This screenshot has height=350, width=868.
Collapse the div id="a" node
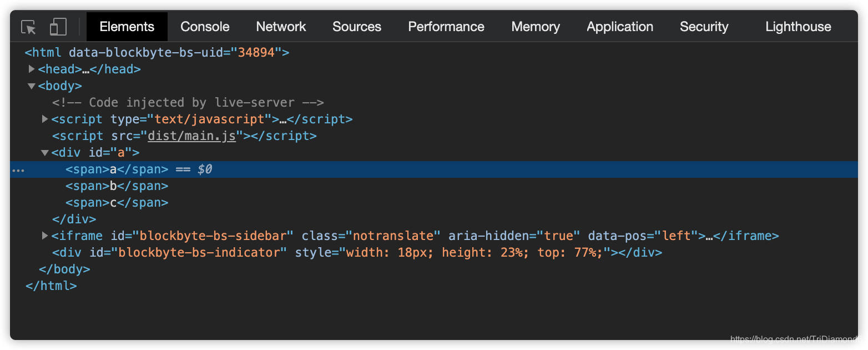coord(45,153)
